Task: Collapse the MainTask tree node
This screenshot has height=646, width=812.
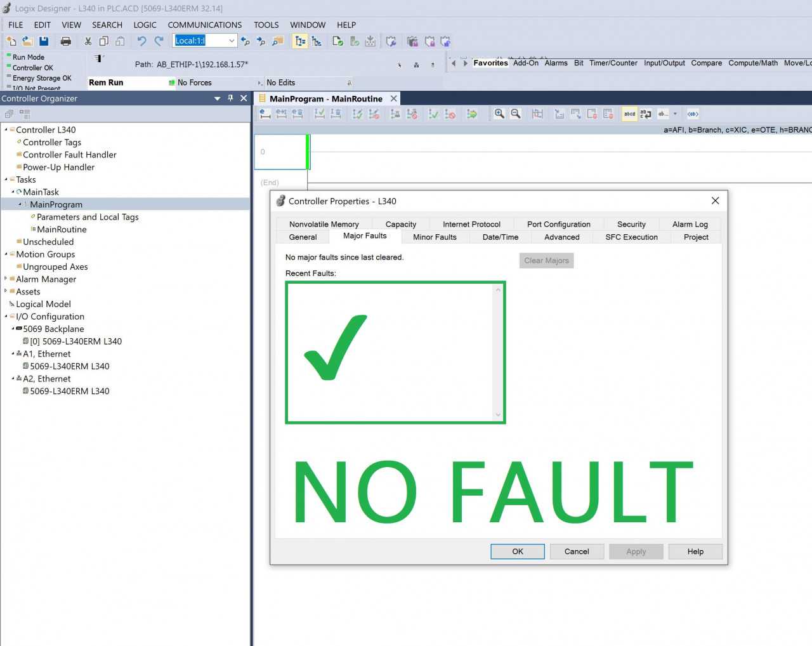Action: pos(13,192)
